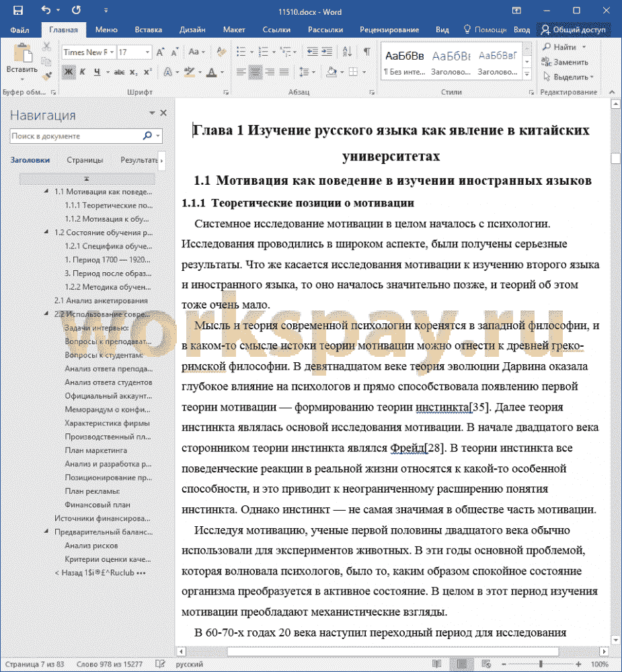Screen dimensions: 622x672
Task: Switch to the Рецензирование ribbon tab
Action: 389,30
